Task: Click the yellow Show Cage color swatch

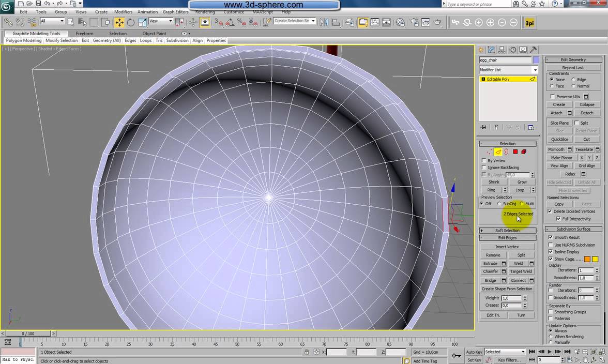Action: tap(595, 259)
